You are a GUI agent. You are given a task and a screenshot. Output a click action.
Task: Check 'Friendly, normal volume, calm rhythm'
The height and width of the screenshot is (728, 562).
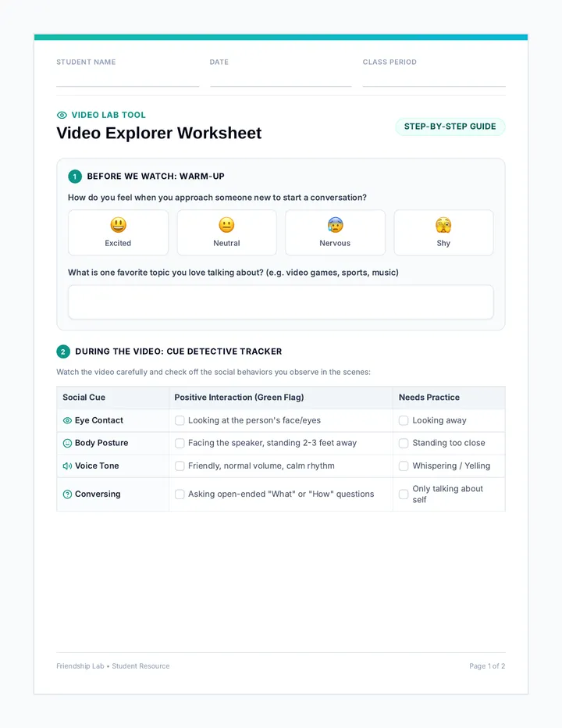[x=180, y=466]
